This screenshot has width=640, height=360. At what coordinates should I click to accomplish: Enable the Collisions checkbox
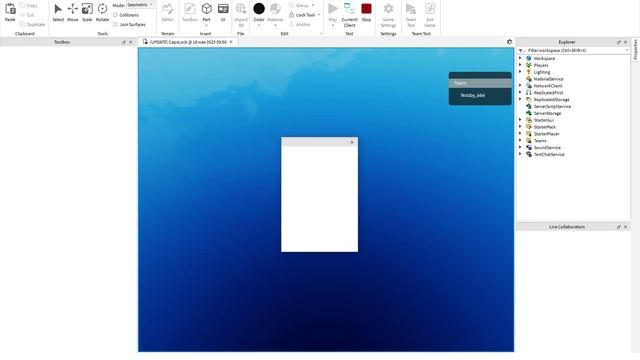116,15
